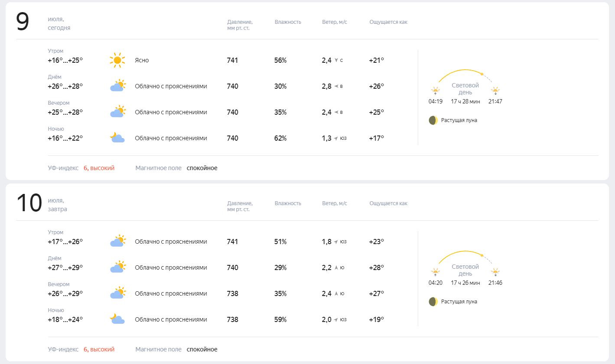Click the waxing moon icon for July 9

pyautogui.click(x=433, y=120)
